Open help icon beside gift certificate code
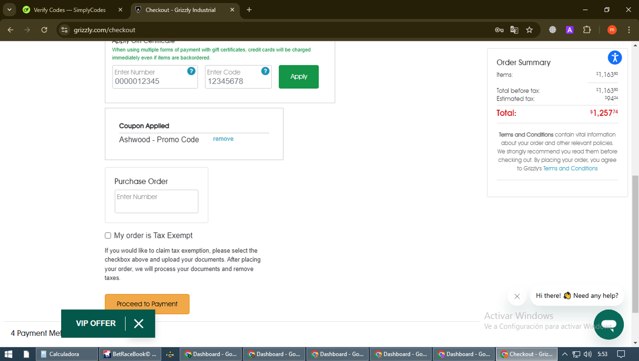Image resolution: width=639 pixels, height=361 pixels. tap(265, 71)
